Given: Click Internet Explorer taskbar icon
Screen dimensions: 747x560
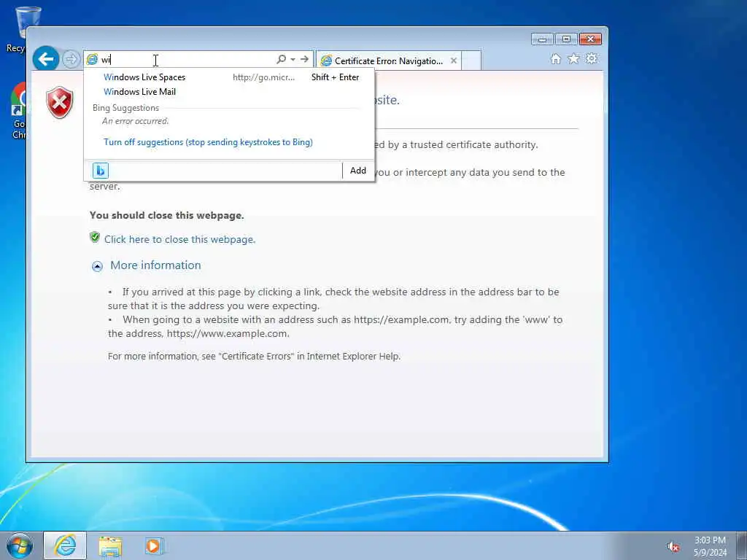Looking at the screenshot, I should pyautogui.click(x=65, y=545).
